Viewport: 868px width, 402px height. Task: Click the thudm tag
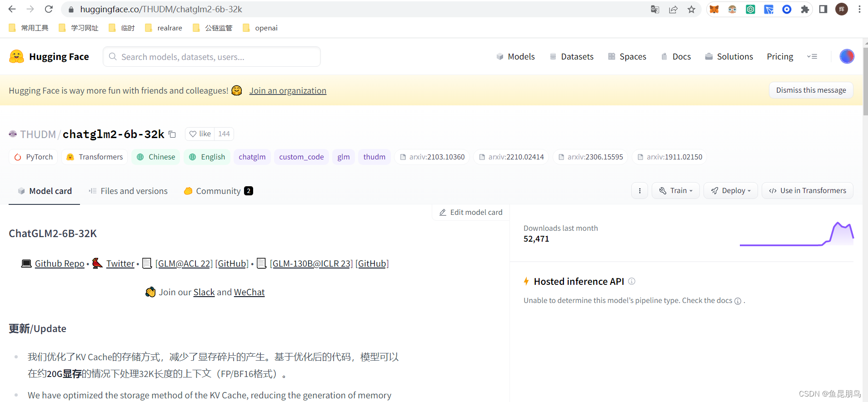point(374,157)
